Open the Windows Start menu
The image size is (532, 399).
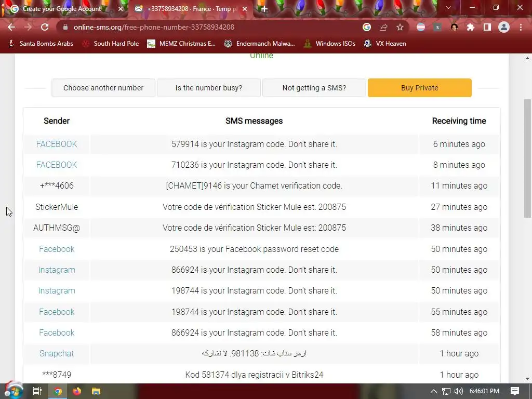point(14,391)
